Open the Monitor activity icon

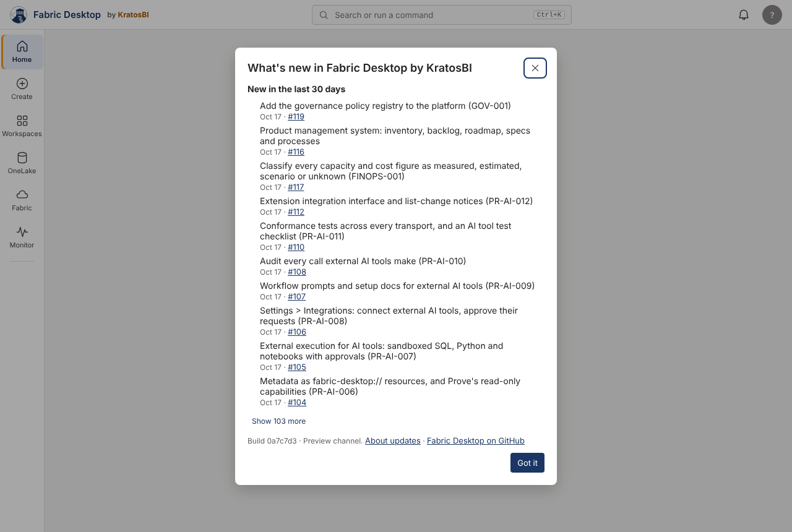pyautogui.click(x=22, y=232)
